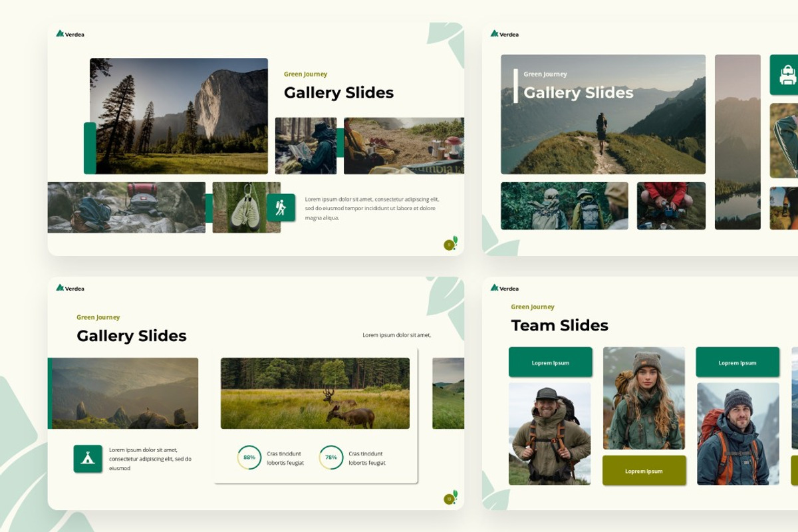Select the 88% circular progress indicator

click(249, 458)
